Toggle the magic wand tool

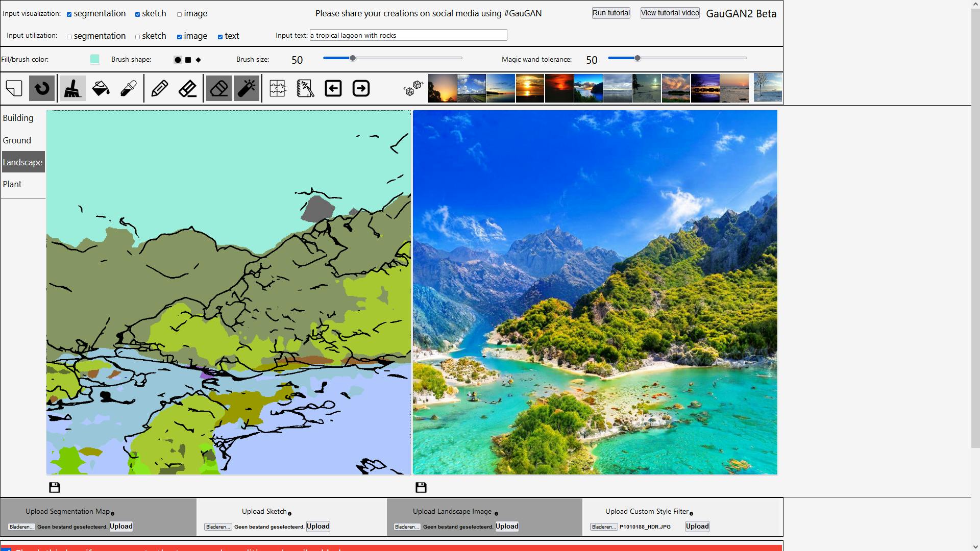247,88
